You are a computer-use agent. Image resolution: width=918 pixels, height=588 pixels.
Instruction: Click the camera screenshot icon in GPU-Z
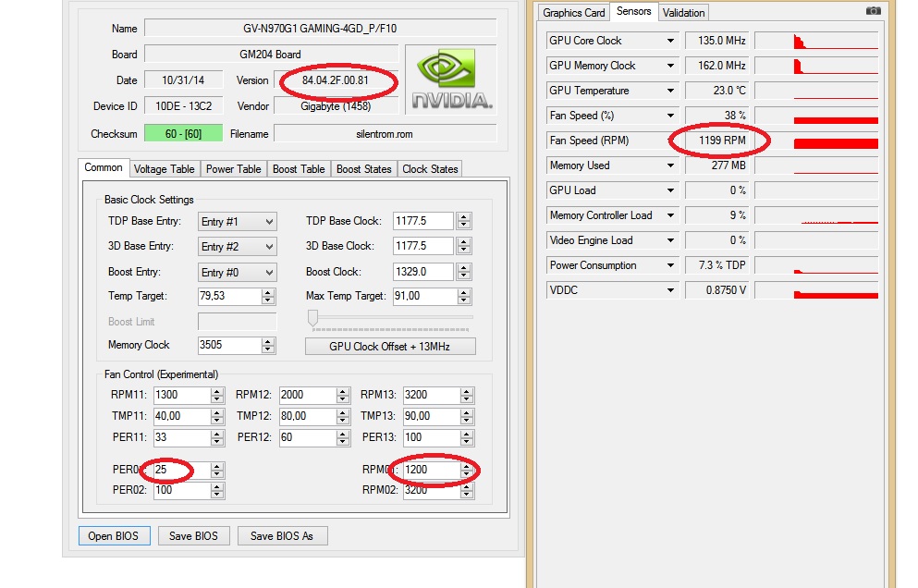[873, 10]
